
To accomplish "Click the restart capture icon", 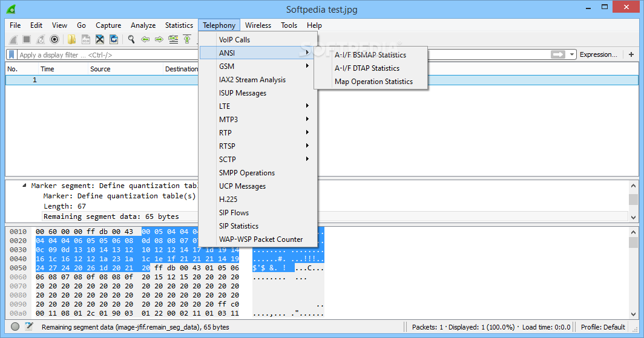I will click(40, 39).
